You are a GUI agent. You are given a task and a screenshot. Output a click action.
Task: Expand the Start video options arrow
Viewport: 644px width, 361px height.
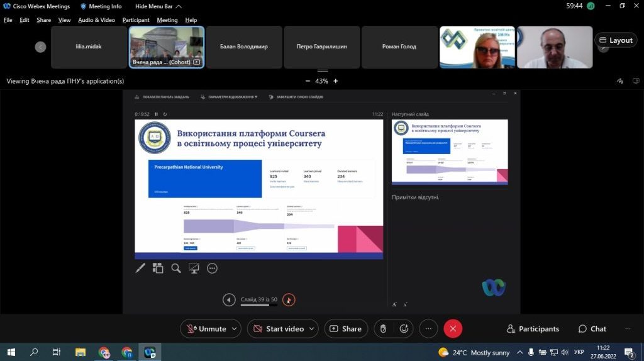coord(312,328)
